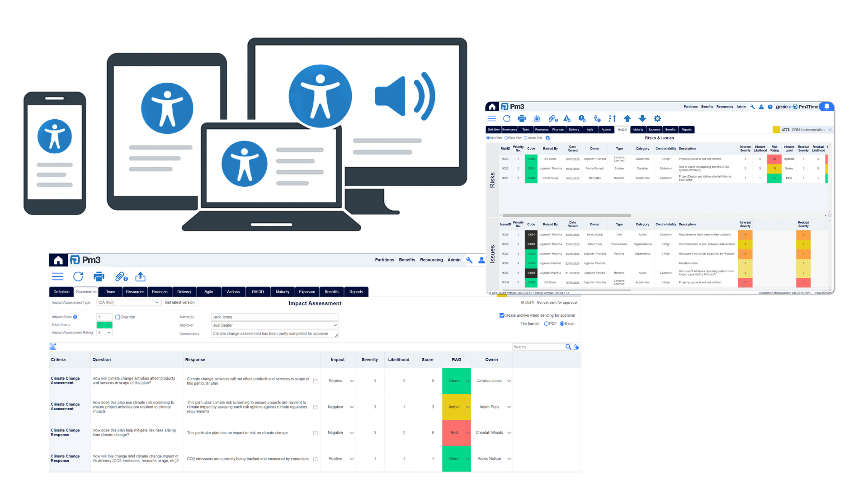Click the Red RAG cell for Cheetah Woods
868x488 pixels.
coord(457,433)
